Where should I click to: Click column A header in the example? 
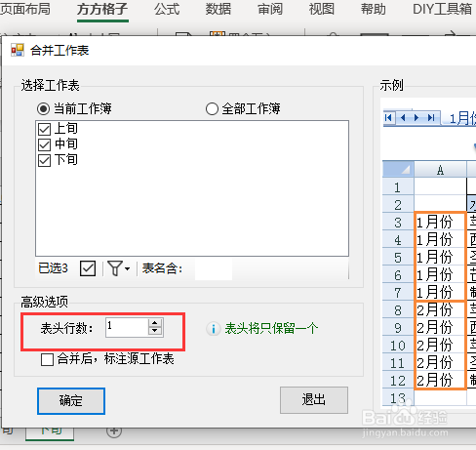click(x=440, y=170)
